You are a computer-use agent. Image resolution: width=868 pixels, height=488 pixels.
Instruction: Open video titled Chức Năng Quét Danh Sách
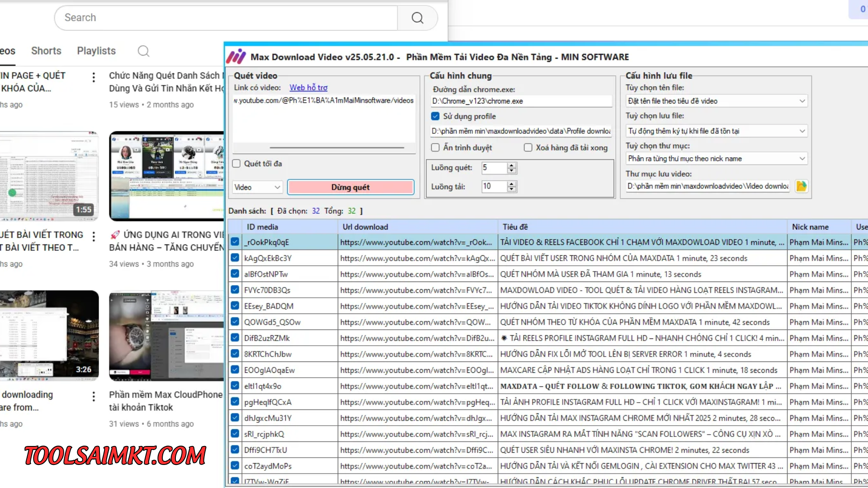point(166,82)
